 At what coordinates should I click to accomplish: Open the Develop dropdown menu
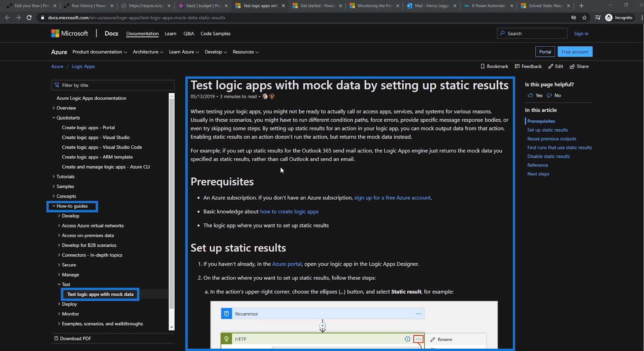[x=216, y=52]
